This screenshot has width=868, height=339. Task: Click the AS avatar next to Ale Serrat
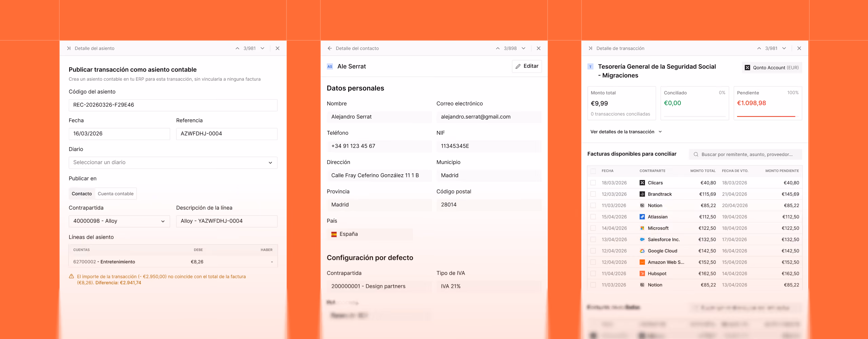click(x=330, y=66)
